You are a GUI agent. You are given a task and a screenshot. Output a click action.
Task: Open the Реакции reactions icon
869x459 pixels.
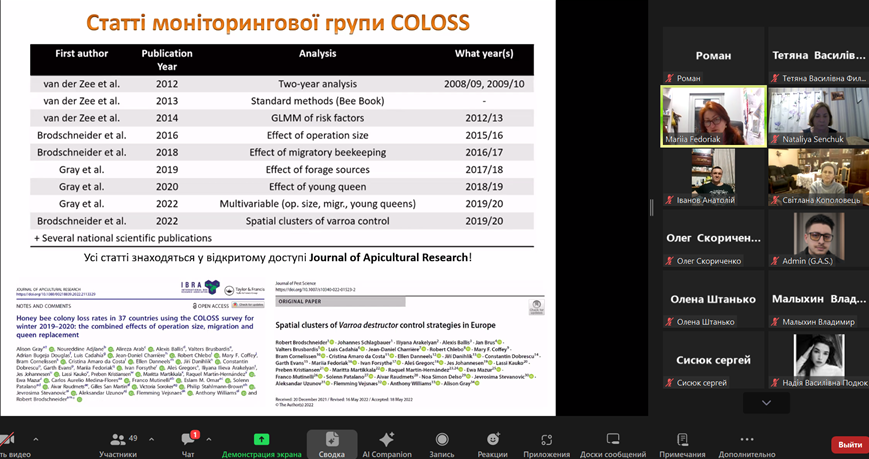(x=493, y=440)
